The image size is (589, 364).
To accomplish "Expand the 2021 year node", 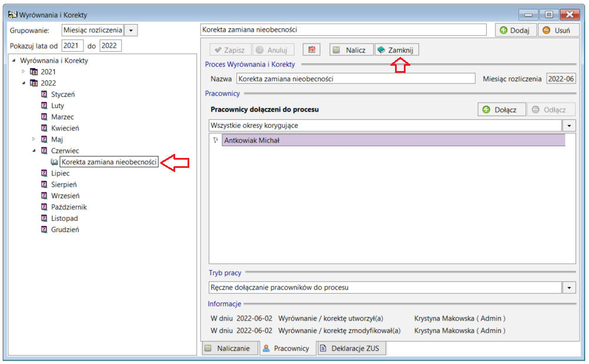I will point(24,71).
